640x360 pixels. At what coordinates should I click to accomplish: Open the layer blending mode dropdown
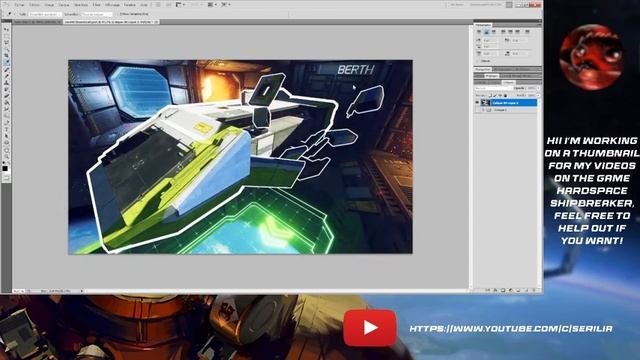coord(493,88)
